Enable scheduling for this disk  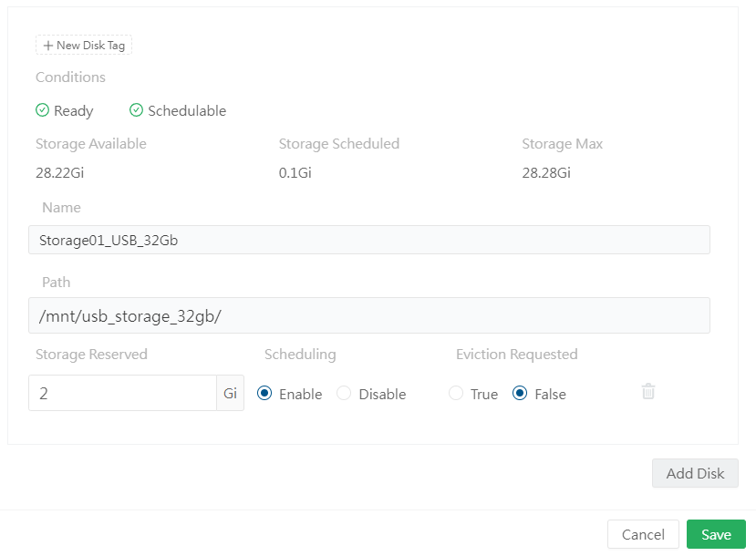click(265, 394)
